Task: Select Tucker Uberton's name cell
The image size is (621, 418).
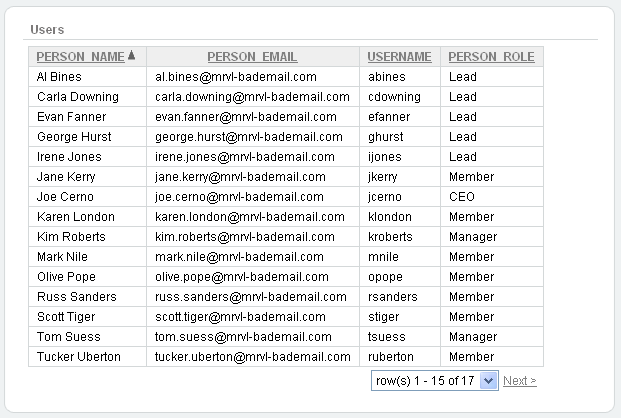Action: tap(79, 357)
